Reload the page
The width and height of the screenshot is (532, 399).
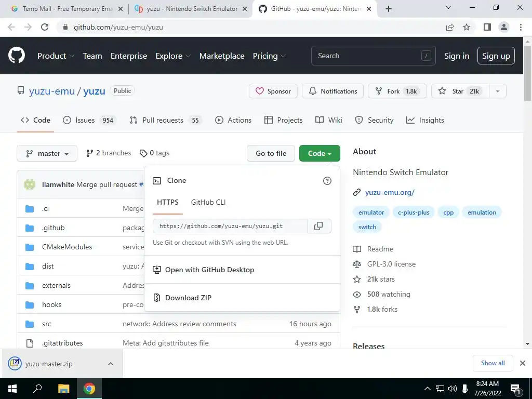tap(45, 27)
